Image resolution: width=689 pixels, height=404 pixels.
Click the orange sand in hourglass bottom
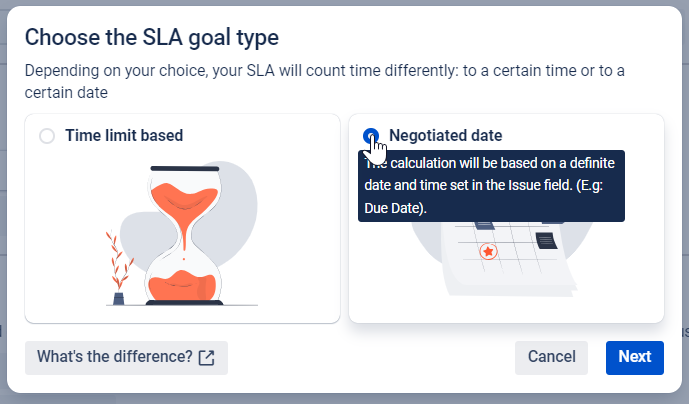(x=182, y=285)
